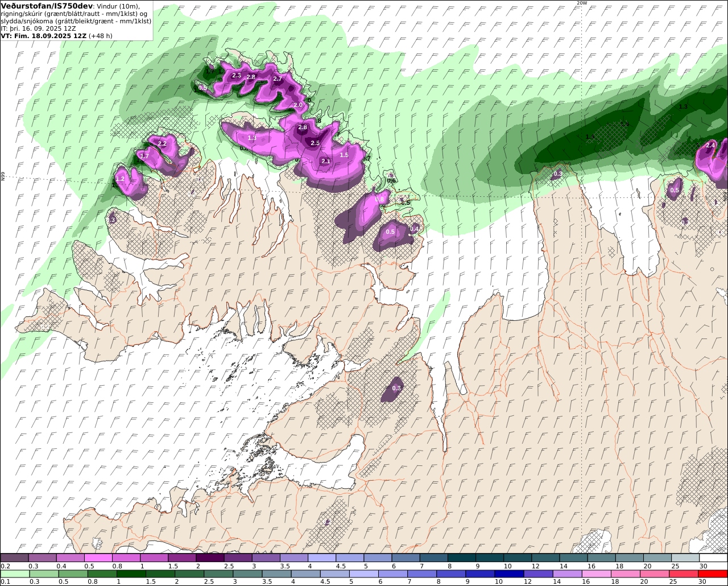This screenshot has width=728, height=586.
Task: Click the dark teal 8 legend swatch
Action: 461,558
